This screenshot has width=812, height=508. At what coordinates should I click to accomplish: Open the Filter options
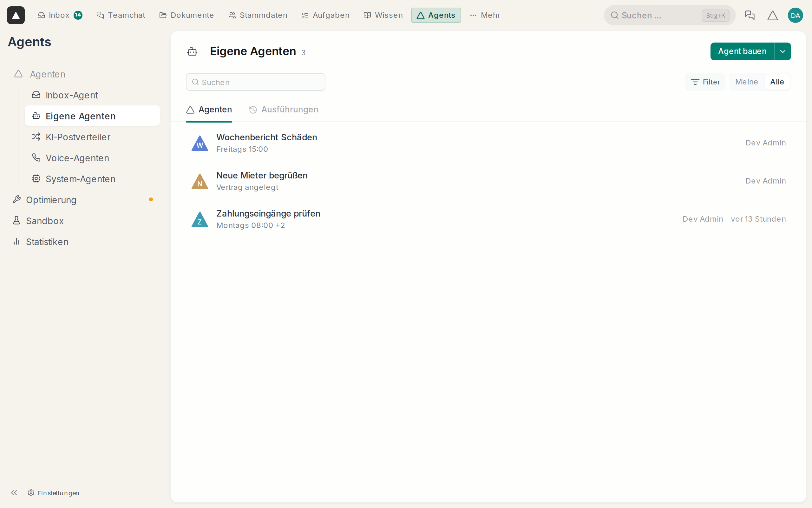pyautogui.click(x=705, y=82)
